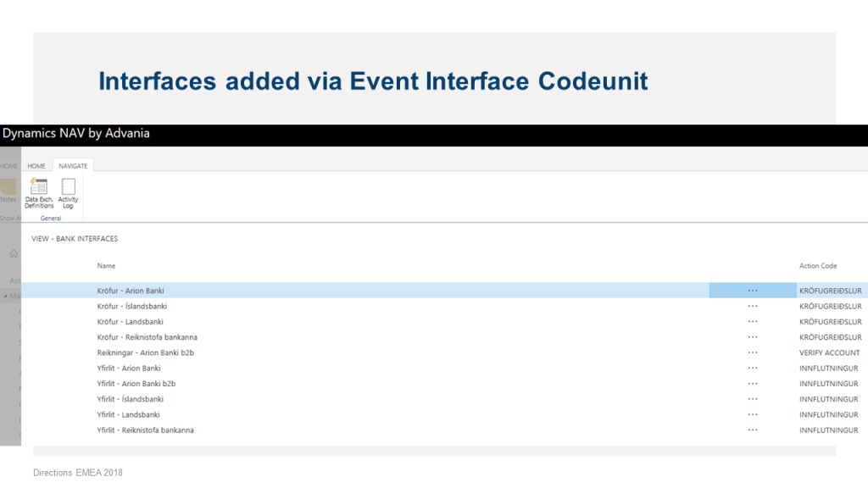Screen dimensions: 868x488
Task: Click the home icon in the left sidebar
Action: pos(14,253)
